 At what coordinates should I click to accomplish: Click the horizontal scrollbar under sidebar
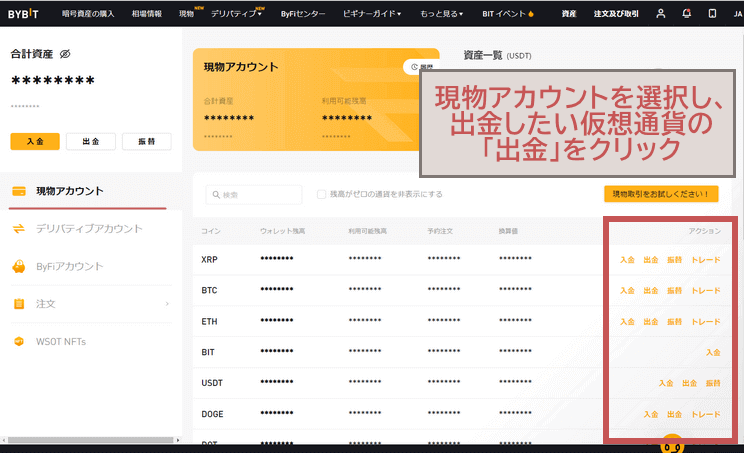click(90, 440)
